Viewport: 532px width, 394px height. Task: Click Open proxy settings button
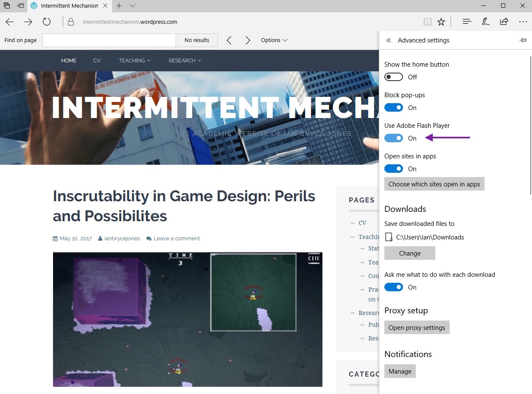click(417, 328)
